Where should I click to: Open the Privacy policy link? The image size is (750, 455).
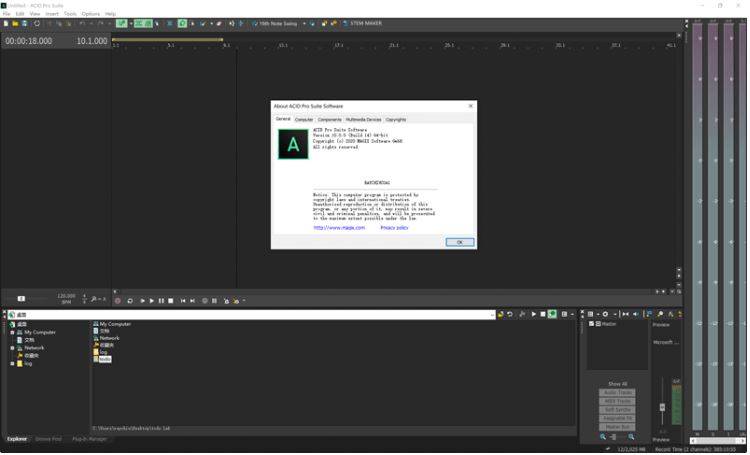coord(394,227)
